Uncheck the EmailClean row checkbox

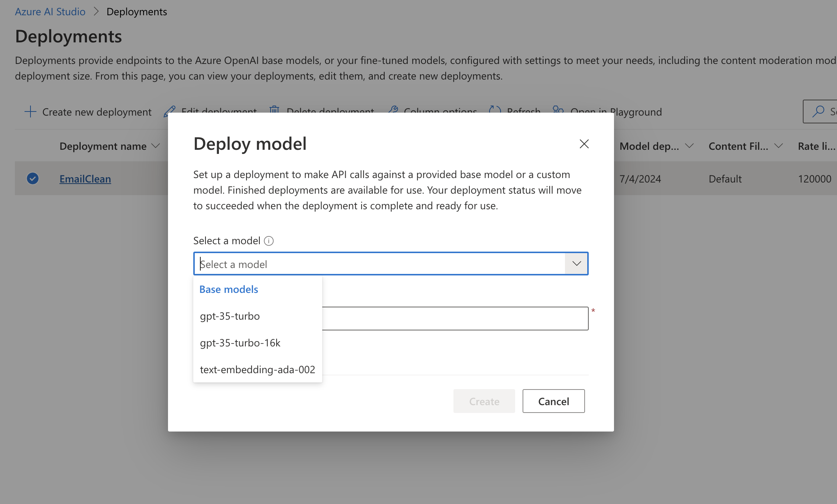33,179
